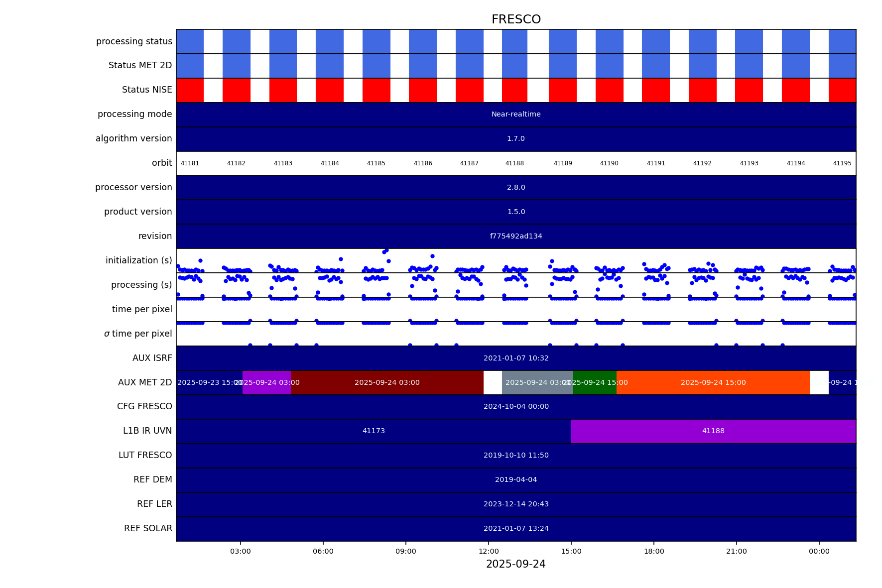
Task: Click the 41173 segment in L1B IR UVN row
Action: 373,431
